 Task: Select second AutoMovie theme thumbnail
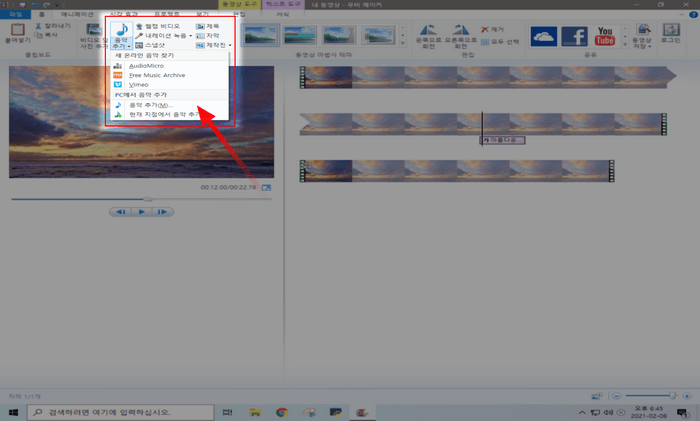click(300, 35)
